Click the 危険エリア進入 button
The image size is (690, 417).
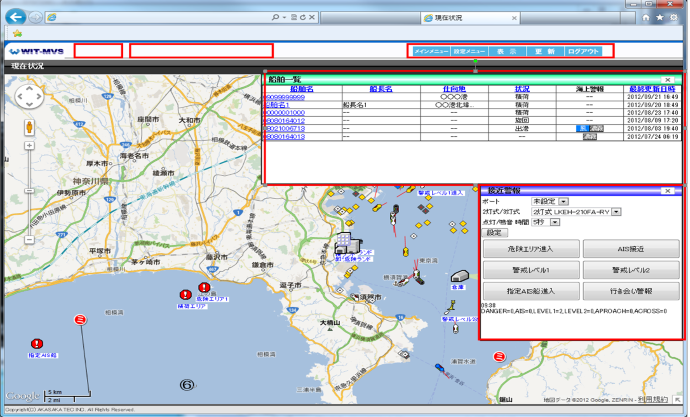[531, 249]
